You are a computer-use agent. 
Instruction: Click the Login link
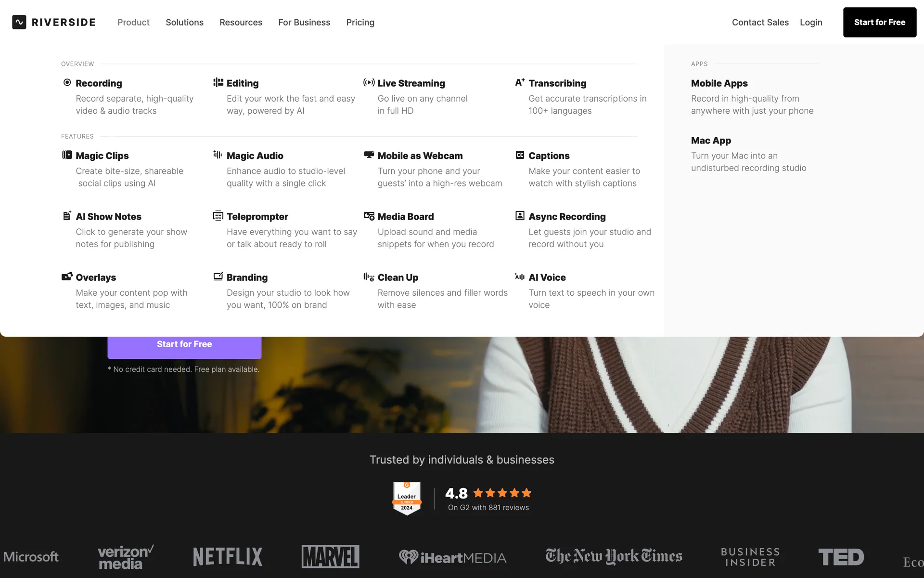point(811,22)
